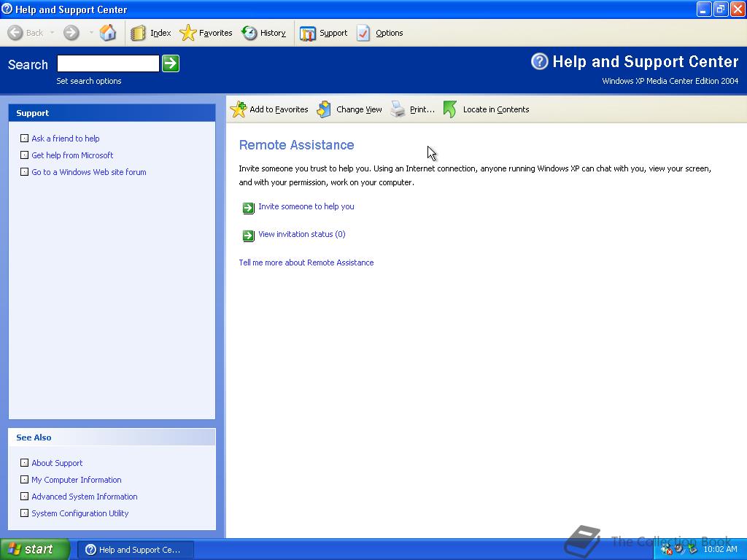Click the safely remove hardware tray icon
Viewport: 747px width, 560px height.
click(692, 550)
